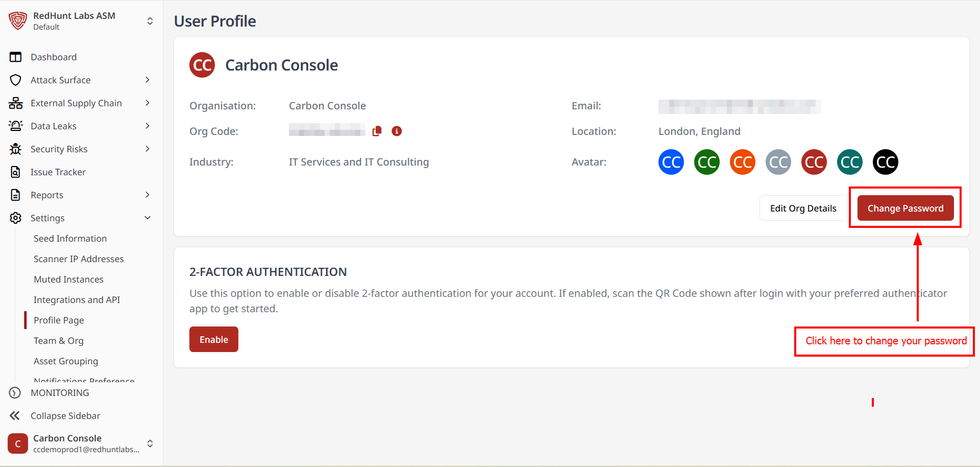Choose the blue CC avatar
Image resolution: width=980 pixels, height=467 pixels.
coord(671,162)
